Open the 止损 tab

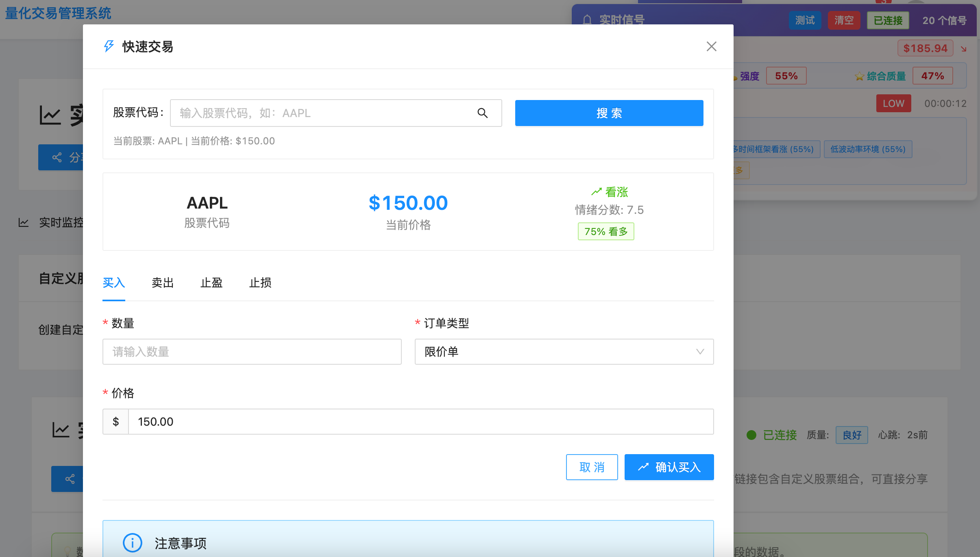pos(260,283)
